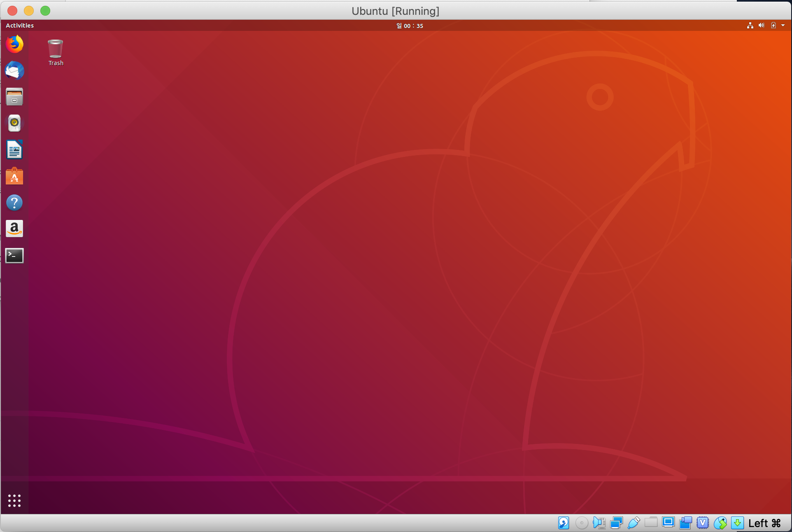The height and width of the screenshot is (532, 792).
Task: Click VirtualBox hard disk activity icon
Action: 564,523
